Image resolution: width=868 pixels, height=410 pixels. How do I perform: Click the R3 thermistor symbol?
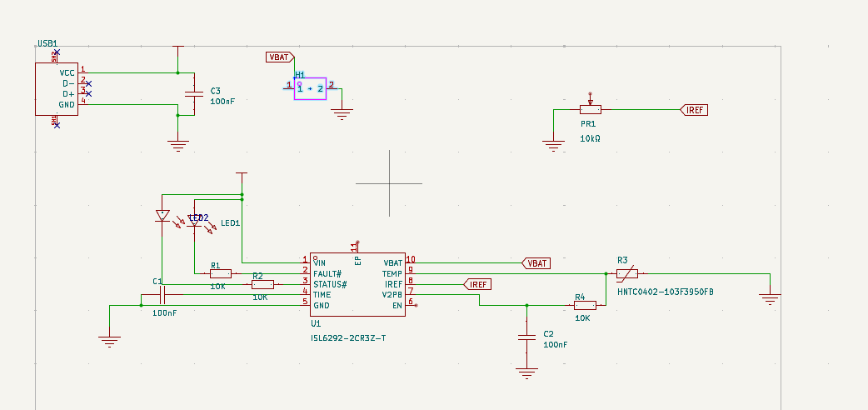(627, 272)
